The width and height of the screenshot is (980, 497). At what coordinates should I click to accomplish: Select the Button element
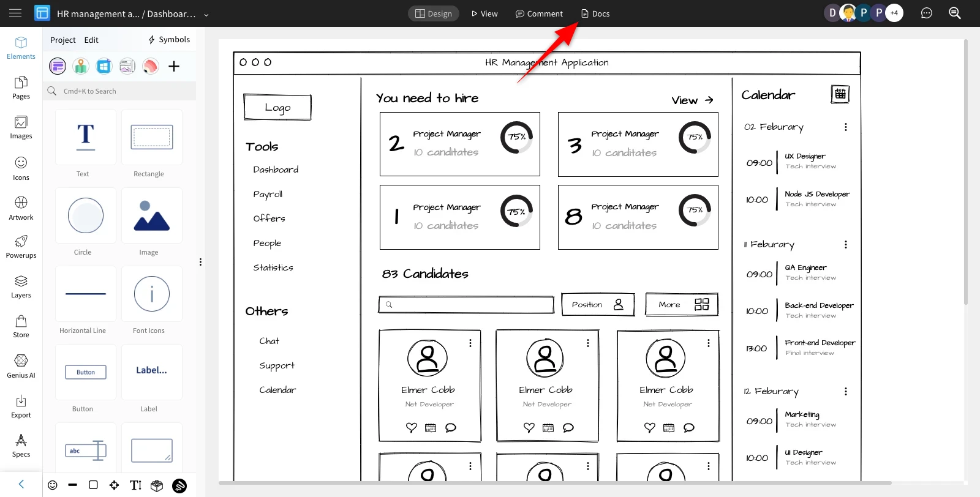coord(85,372)
